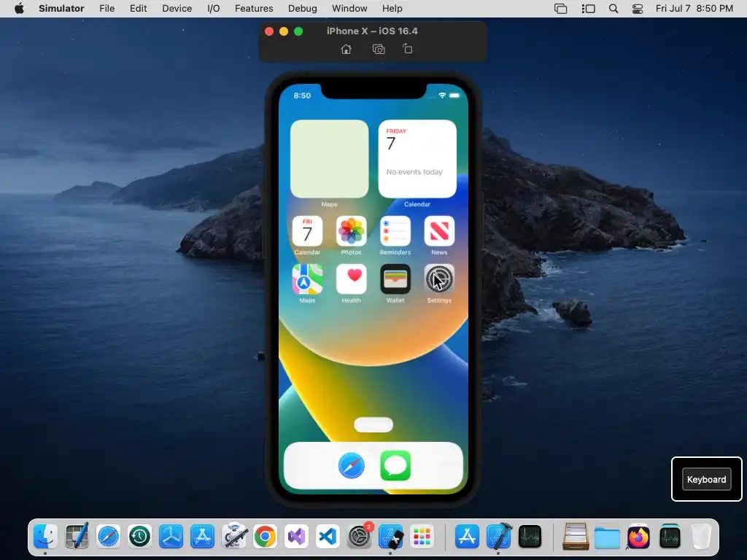This screenshot has height=560, width=747.
Task: Close the iPhone X Simulator window
Action: pos(269,31)
